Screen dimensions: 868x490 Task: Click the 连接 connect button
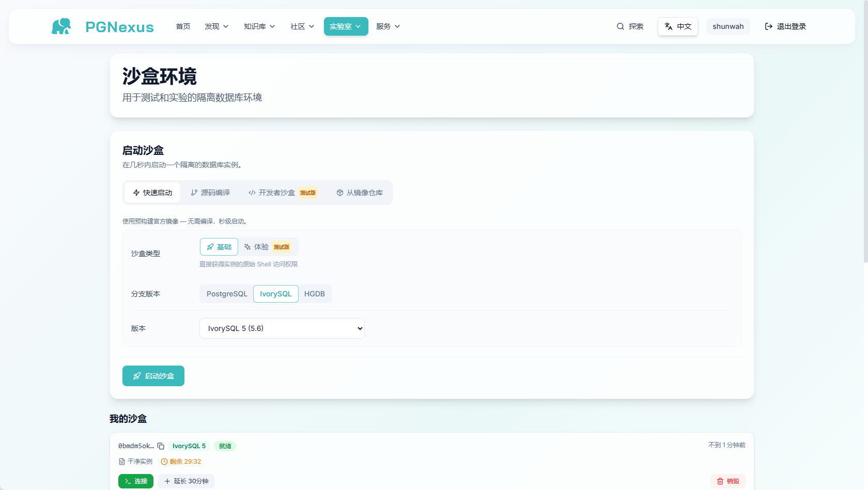136,481
